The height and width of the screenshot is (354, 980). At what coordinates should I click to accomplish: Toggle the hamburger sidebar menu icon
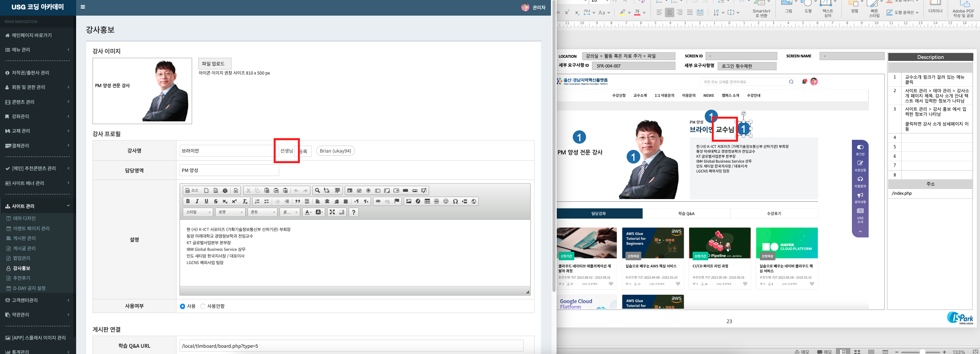tap(83, 7)
